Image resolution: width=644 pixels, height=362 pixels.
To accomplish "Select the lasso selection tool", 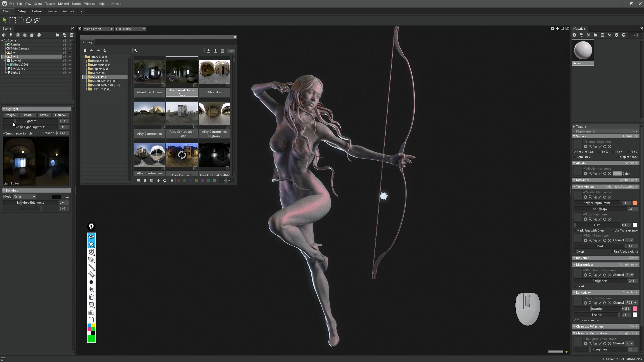I will [x=29, y=20].
